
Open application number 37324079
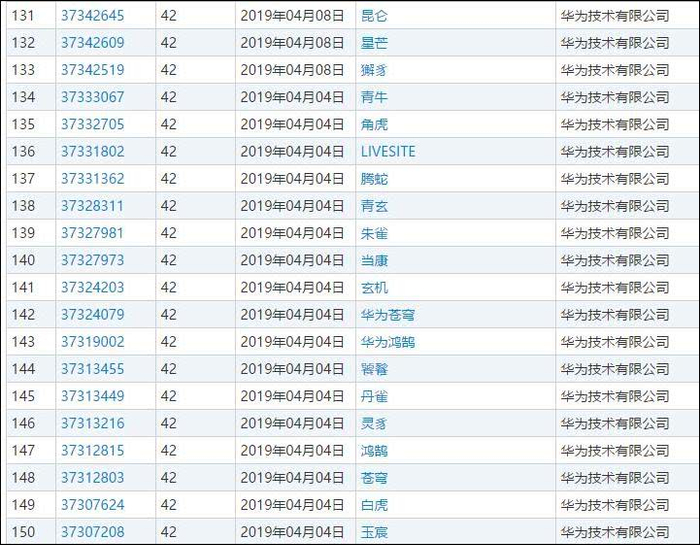92,315
